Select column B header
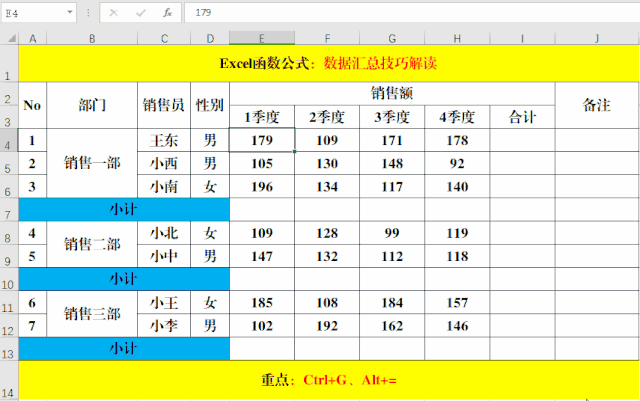The width and height of the screenshot is (640, 401). click(x=92, y=38)
